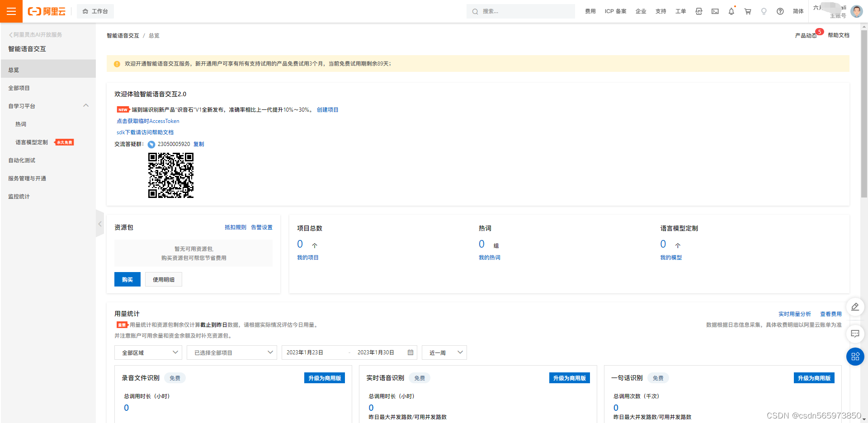Open 查看费用 link

(831, 314)
